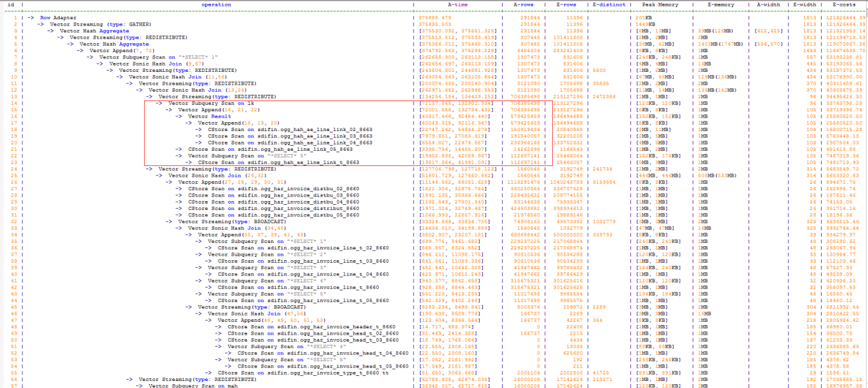868x388 pixels.
Task: Click A-time value 375888.479
Action: pyautogui.click(x=435, y=18)
